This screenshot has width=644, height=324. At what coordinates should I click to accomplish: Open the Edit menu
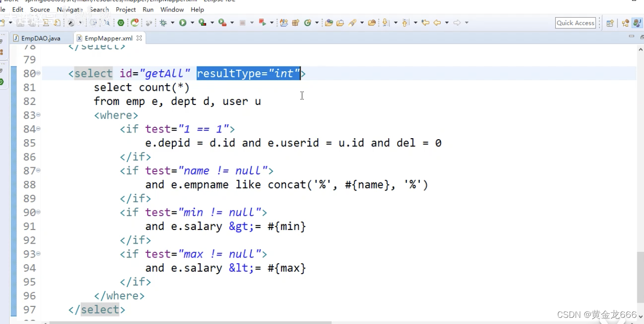pos(18,10)
